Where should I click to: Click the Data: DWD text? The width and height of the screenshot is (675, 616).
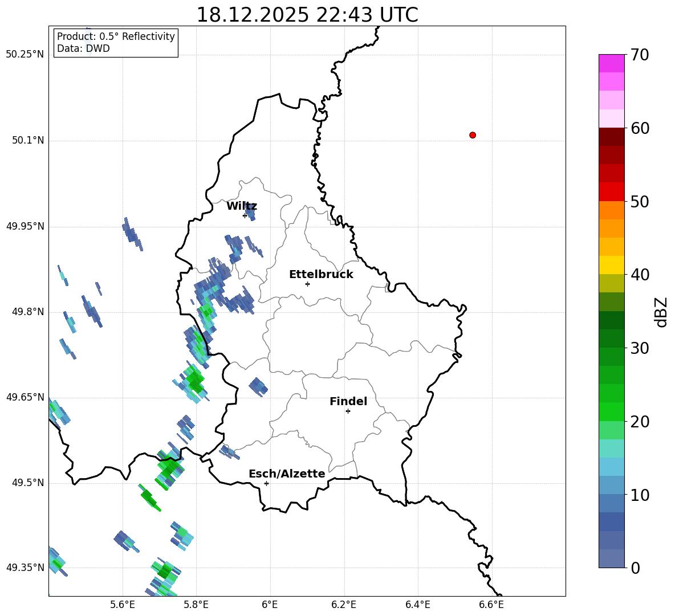pos(83,48)
